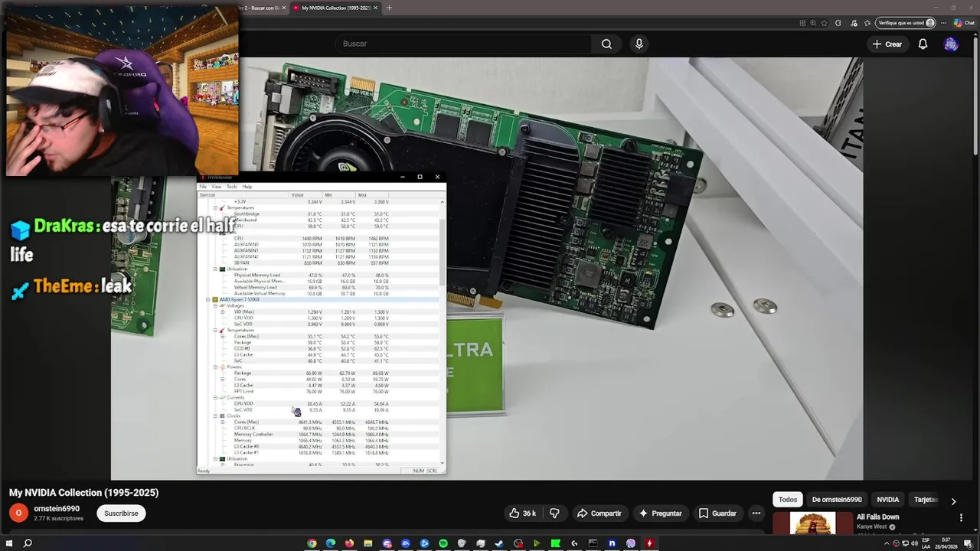Select the NVIDIA filter chip
This screenshot has height=551, width=980.
888,500
